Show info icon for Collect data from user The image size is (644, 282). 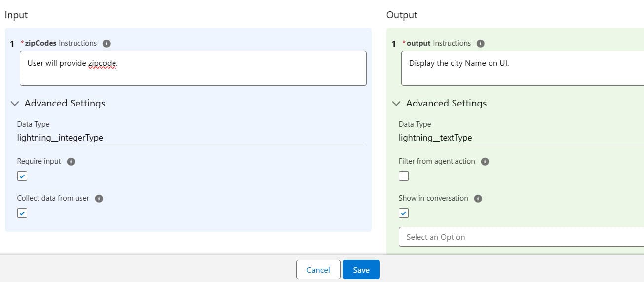tap(99, 198)
